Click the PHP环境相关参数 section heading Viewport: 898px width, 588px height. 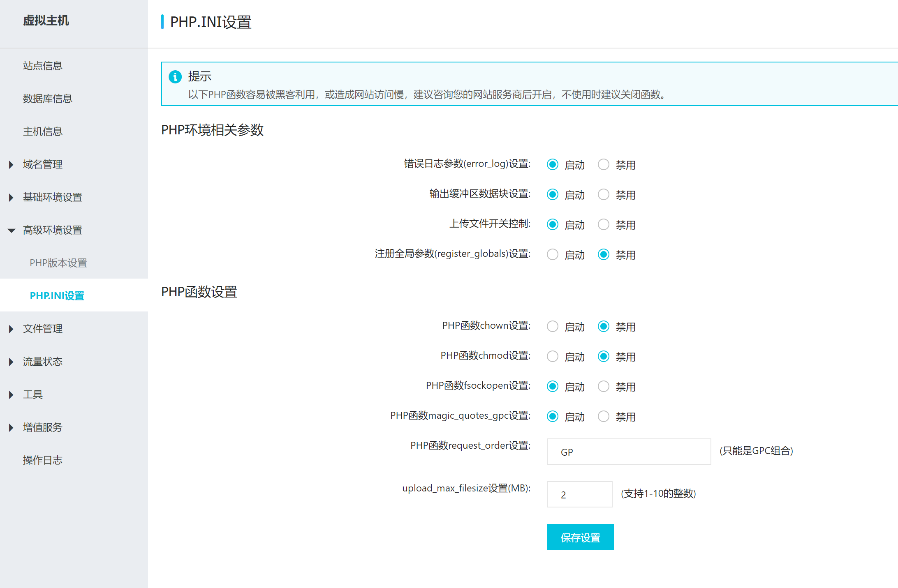pyautogui.click(x=212, y=130)
